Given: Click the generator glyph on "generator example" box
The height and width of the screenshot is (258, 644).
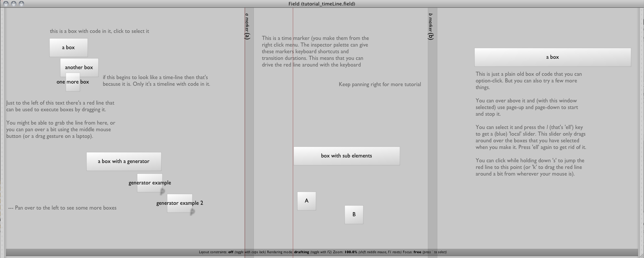Looking at the screenshot, I should pos(162,191).
